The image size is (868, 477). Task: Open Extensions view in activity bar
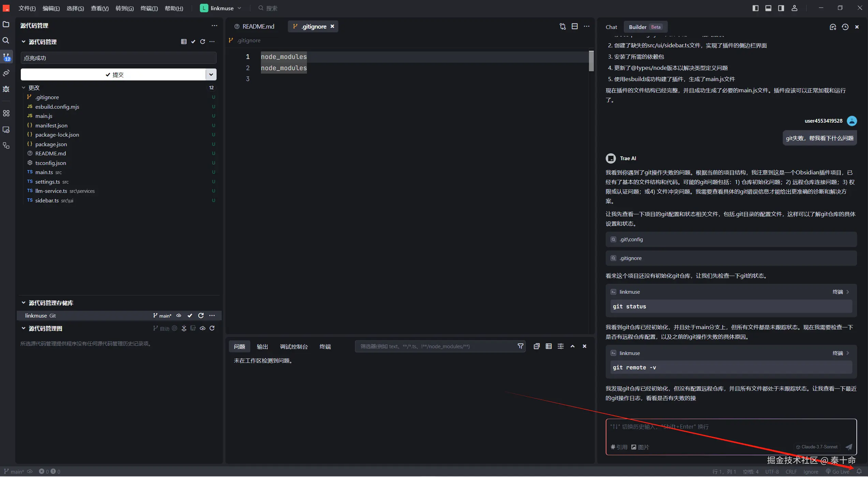point(6,113)
